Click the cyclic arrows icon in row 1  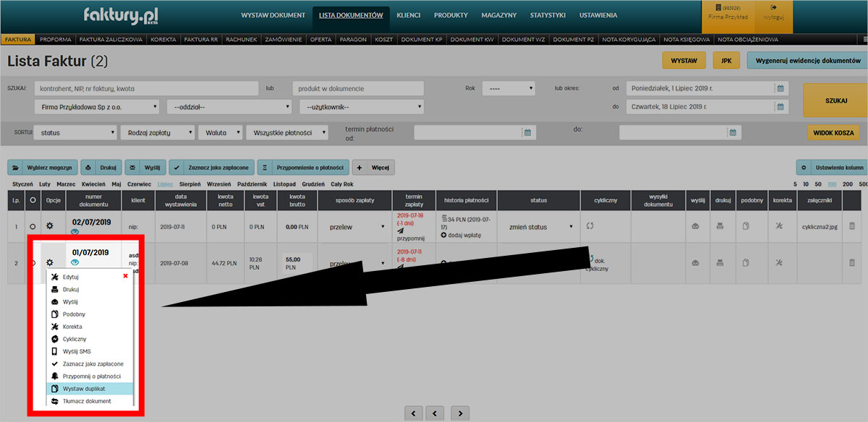(x=590, y=225)
